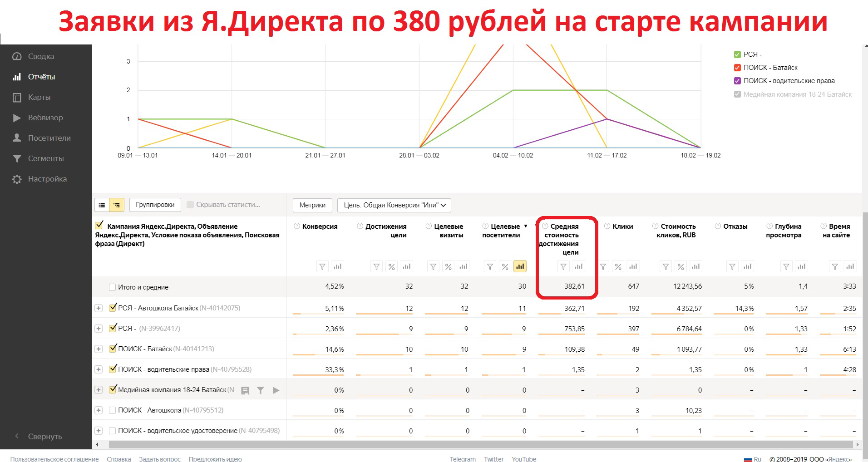This screenshot has height=462, width=868.
Task: Click play icon on Медийная кампания row
Action: [x=276, y=390]
